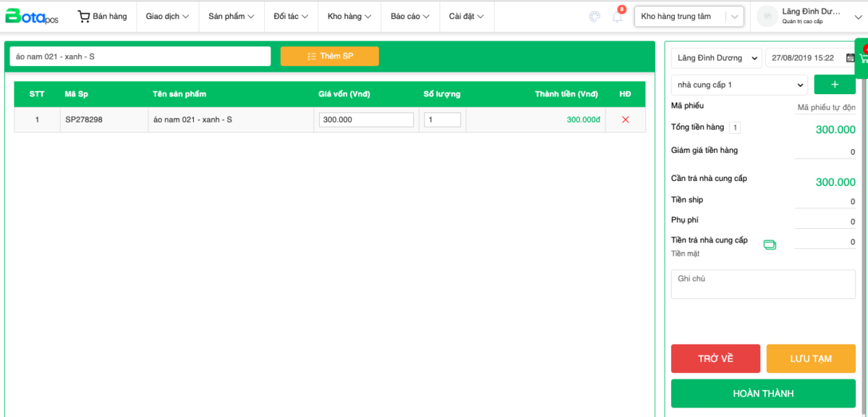Screen dimensions: 868x417
Task: Open the Báo cáo menu
Action: click(409, 16)
